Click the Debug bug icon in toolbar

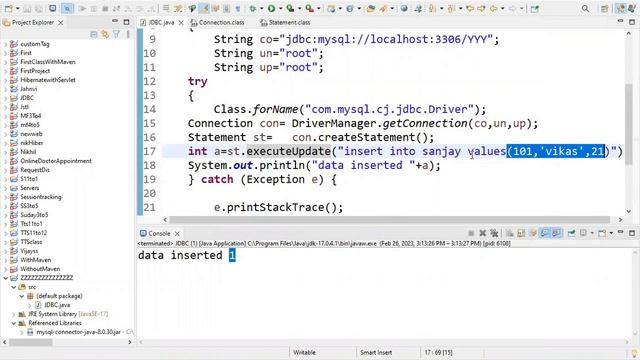[253, 9]
